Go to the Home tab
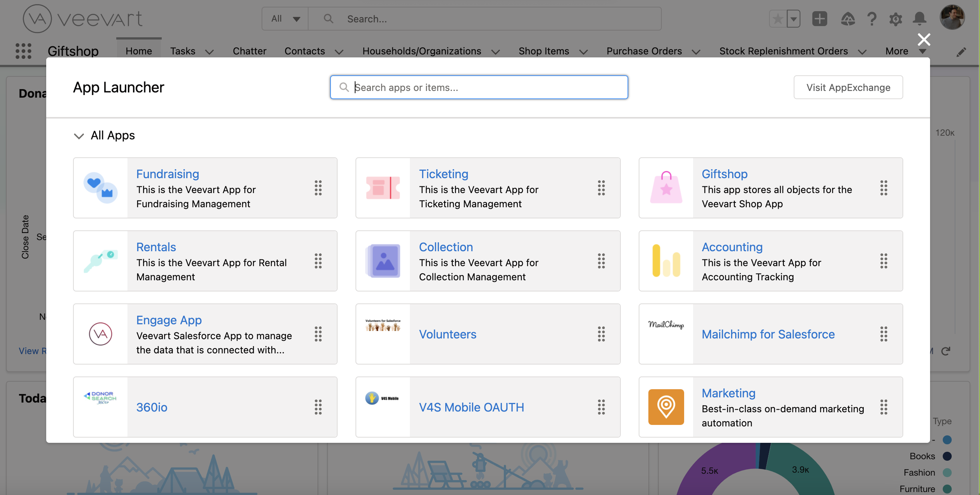 pyautogui.click(x=139, y=51)
